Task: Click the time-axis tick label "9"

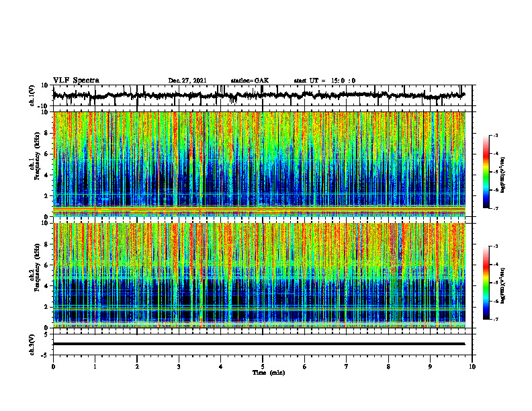Action: [430, 367]
